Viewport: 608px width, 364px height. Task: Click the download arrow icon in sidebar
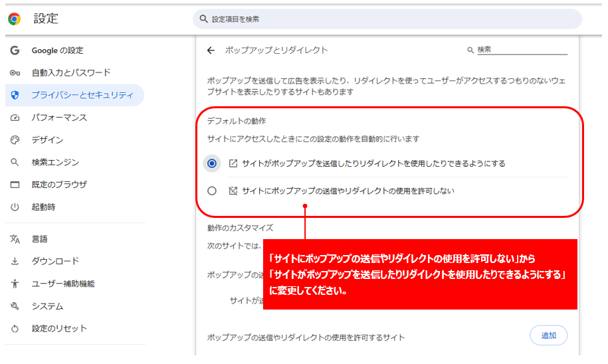point(15,262)
